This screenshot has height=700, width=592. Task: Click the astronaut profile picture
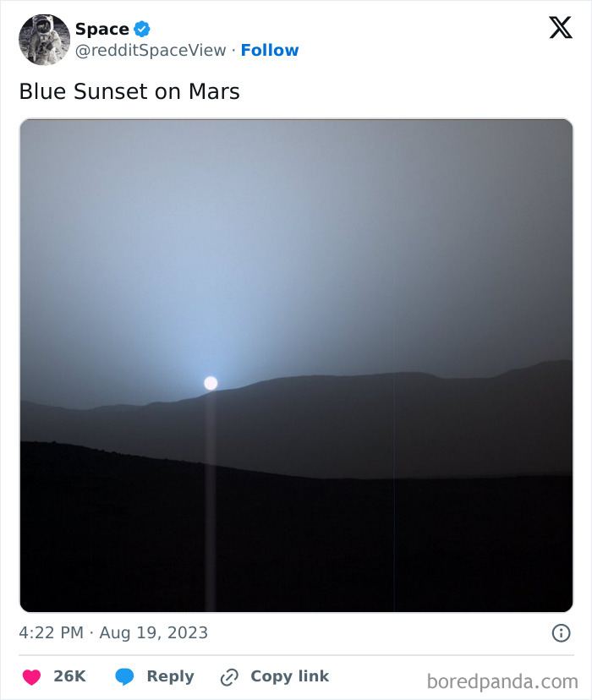43,38
